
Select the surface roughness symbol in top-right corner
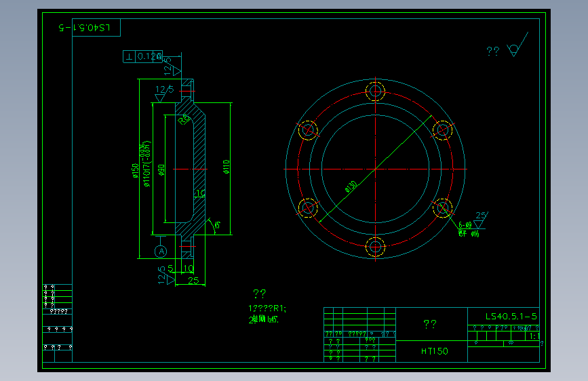pyautogui.click(x=517, y=45)
